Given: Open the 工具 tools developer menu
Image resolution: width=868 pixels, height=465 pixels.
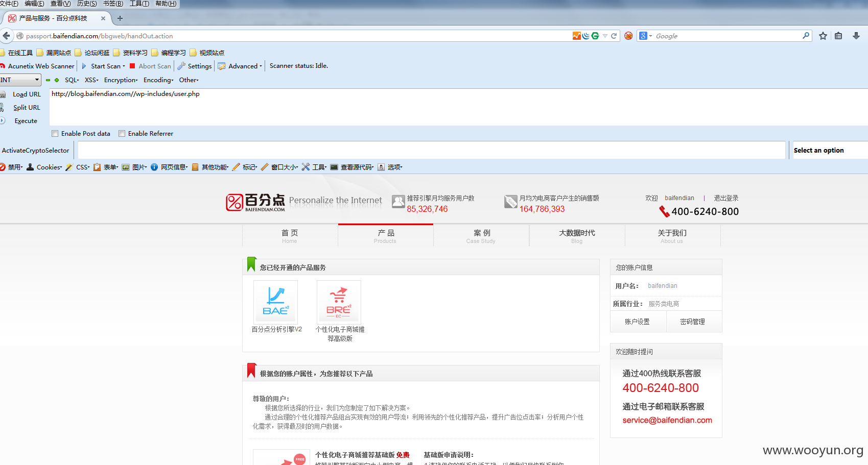Looking at the screenshot, I should point(314,167).
